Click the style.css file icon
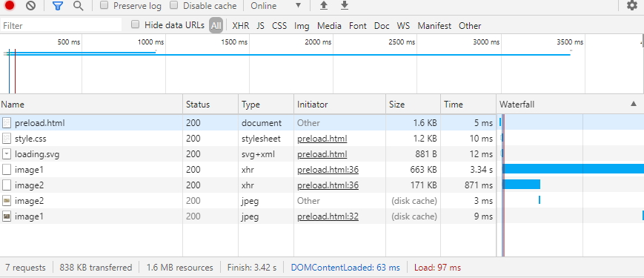This screenshot has height=278, width=644. pos(7,138)
